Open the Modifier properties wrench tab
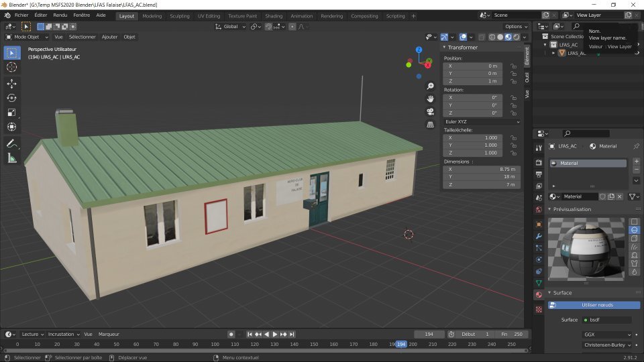This screenshot has height=362, width=644. coord(538,237)
